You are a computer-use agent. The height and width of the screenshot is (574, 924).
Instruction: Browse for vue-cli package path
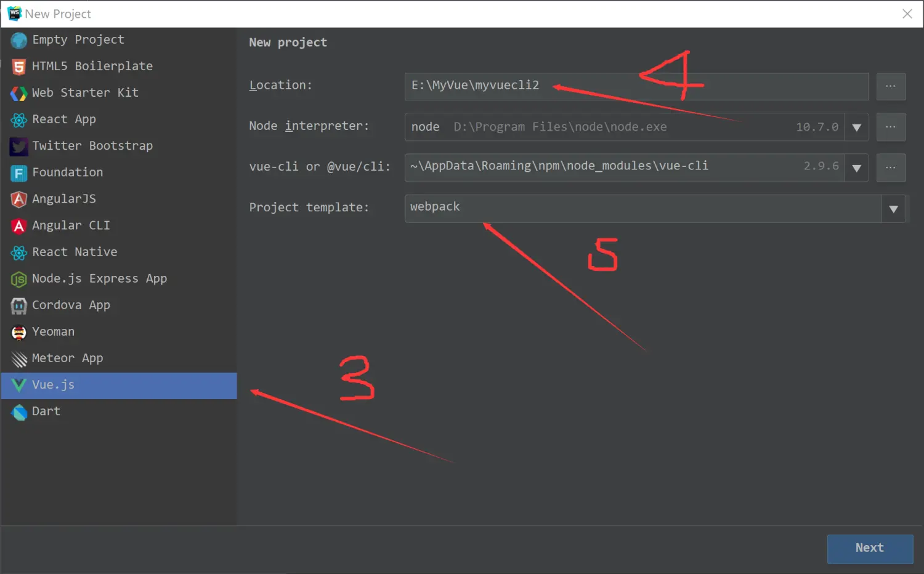coord(891,168)
